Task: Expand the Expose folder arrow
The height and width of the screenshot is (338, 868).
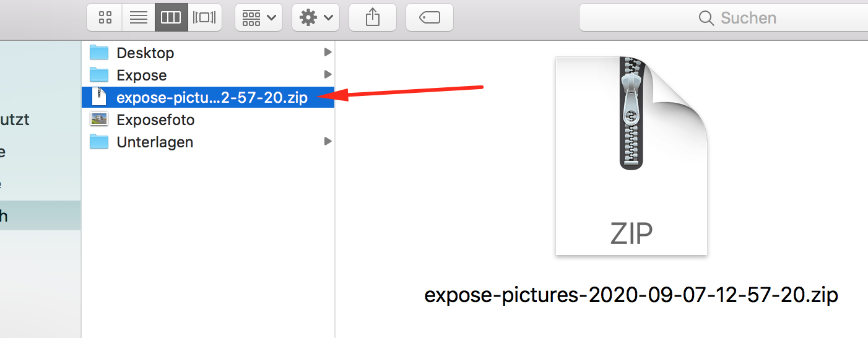Action: click(328, 75)
